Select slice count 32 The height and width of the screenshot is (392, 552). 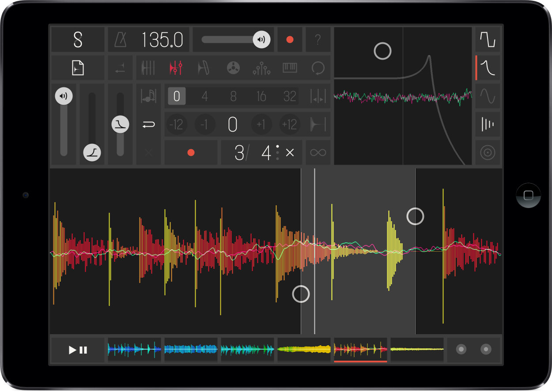[x=290, y=96]
